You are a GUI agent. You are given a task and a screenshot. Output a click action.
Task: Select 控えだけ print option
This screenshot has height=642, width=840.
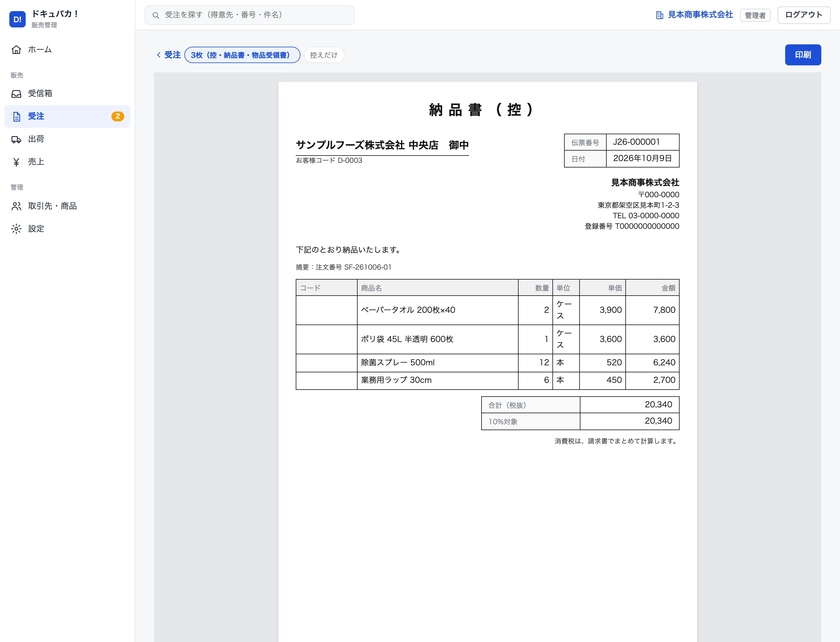pyautogui.click(x=324, y=55)
